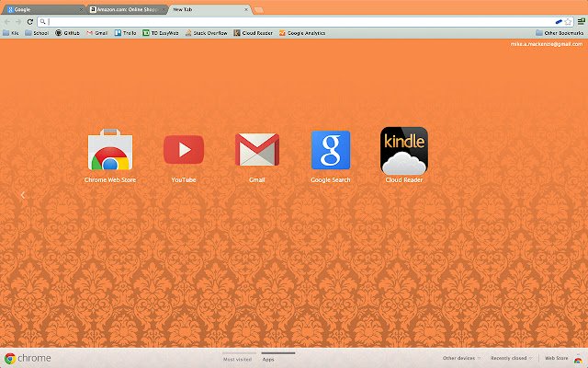Viewport: 588px width, 368px height.
Task: Click the Google Search app label
Action: tap(331, 180)
